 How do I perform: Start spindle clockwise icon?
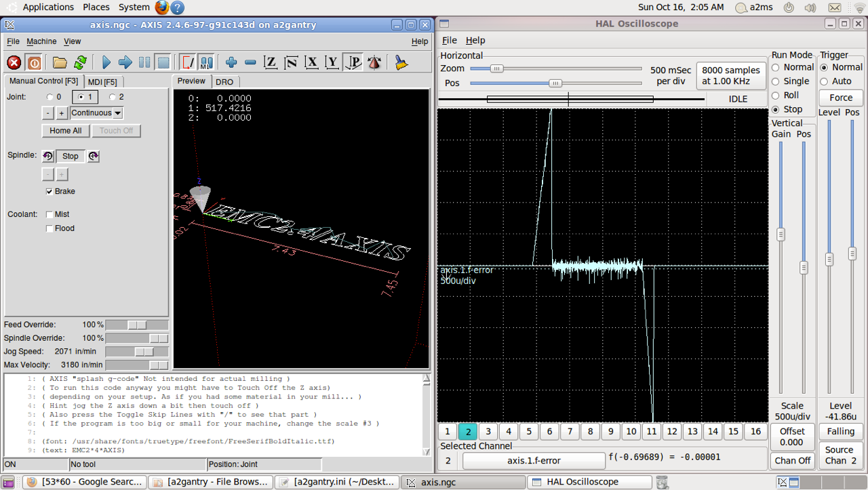(x=94, y=156)
